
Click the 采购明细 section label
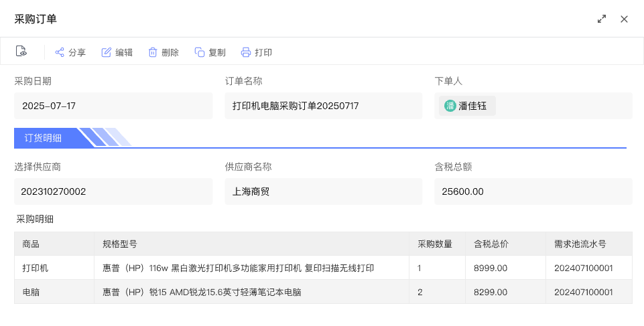pos(35,219)
